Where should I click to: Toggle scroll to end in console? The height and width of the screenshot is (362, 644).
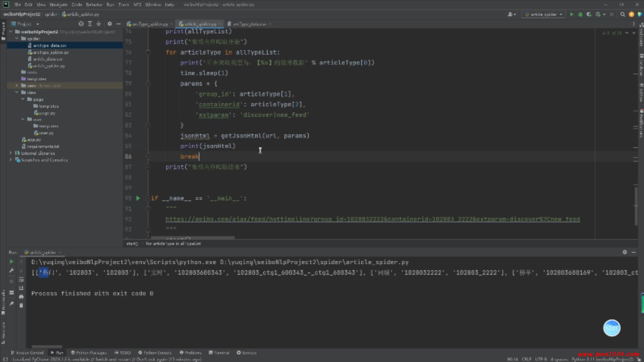(x=21, y=288)
